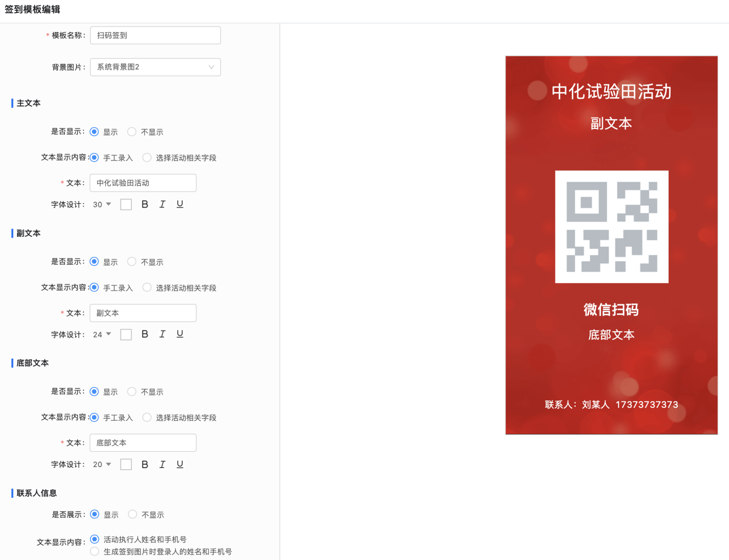Click preview contact line 联系人：刘某人
729x560 pixels.
(611, 404)
